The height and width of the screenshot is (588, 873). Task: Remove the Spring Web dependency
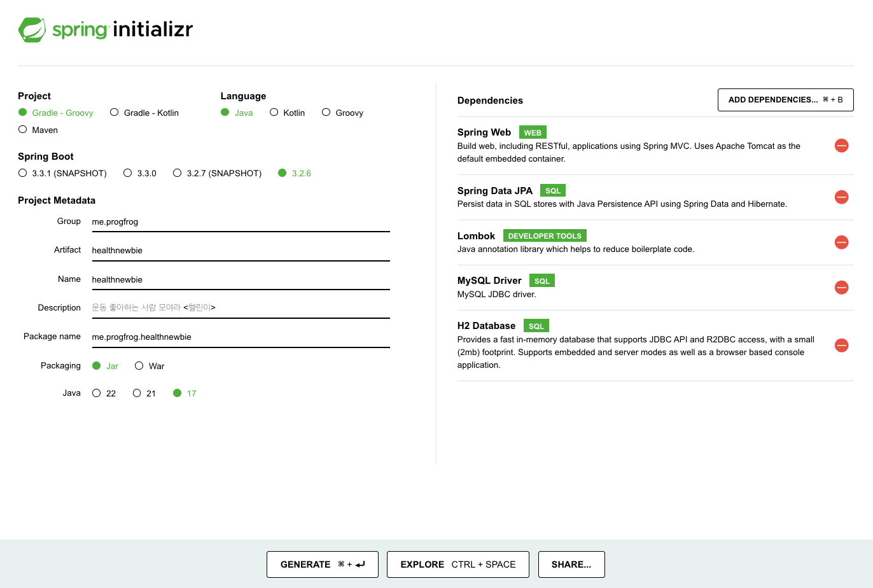tap(841, 146)
